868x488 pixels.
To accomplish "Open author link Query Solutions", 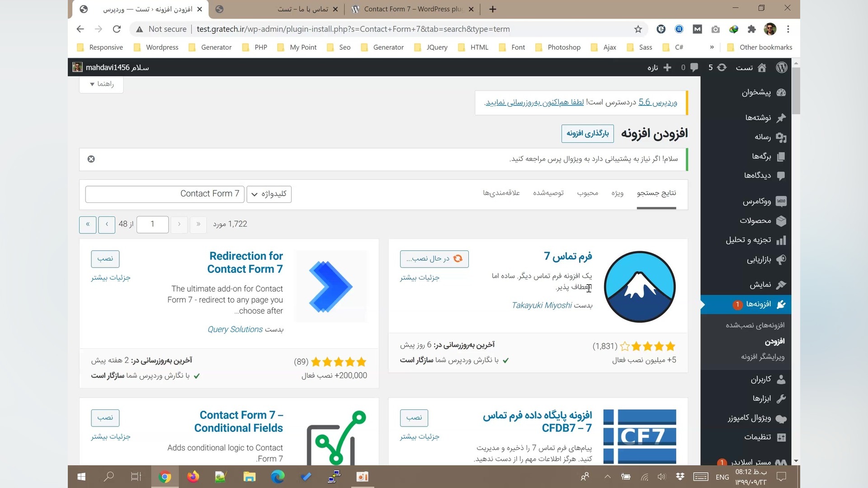I will pos(235,329).
